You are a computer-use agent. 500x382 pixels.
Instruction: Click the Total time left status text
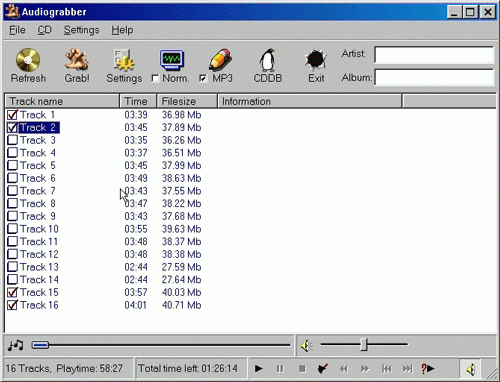(188, 368)
